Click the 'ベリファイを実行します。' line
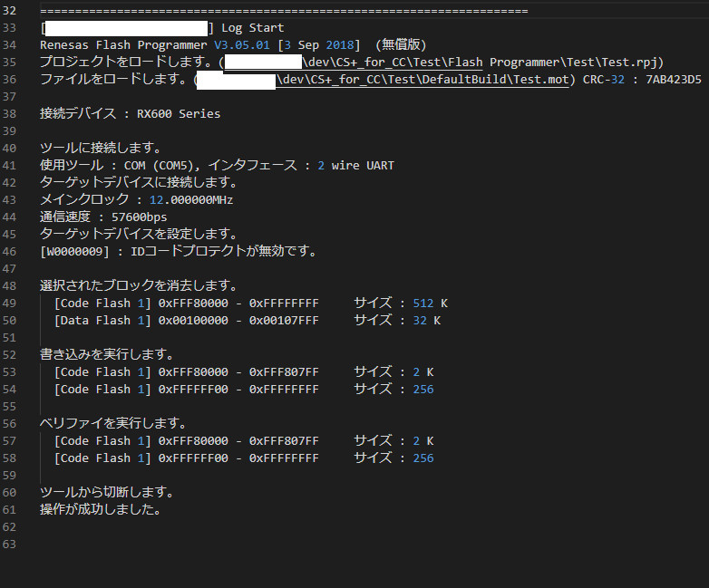This screenshot has width=709, height=588. tap(113, 423)
